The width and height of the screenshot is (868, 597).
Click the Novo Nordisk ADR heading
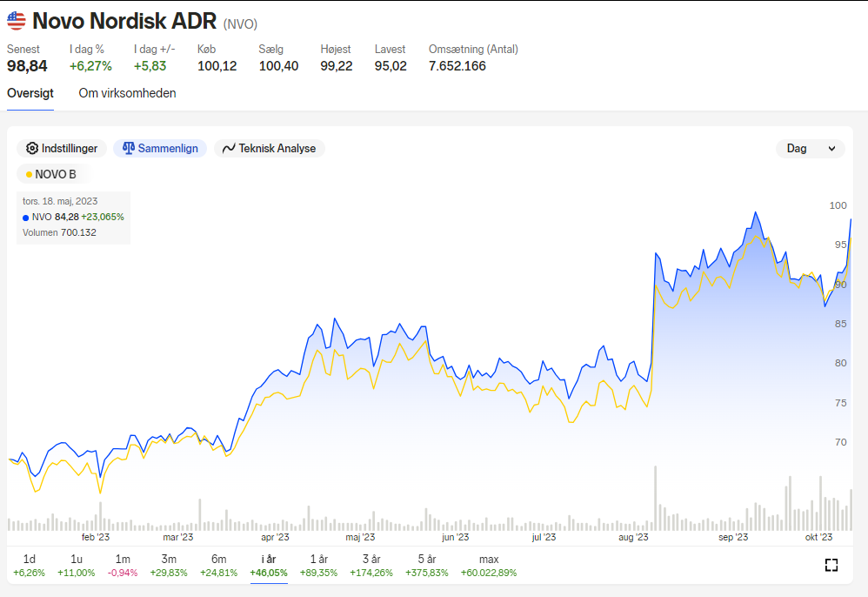pyautogui.click(x=124, y=21)
